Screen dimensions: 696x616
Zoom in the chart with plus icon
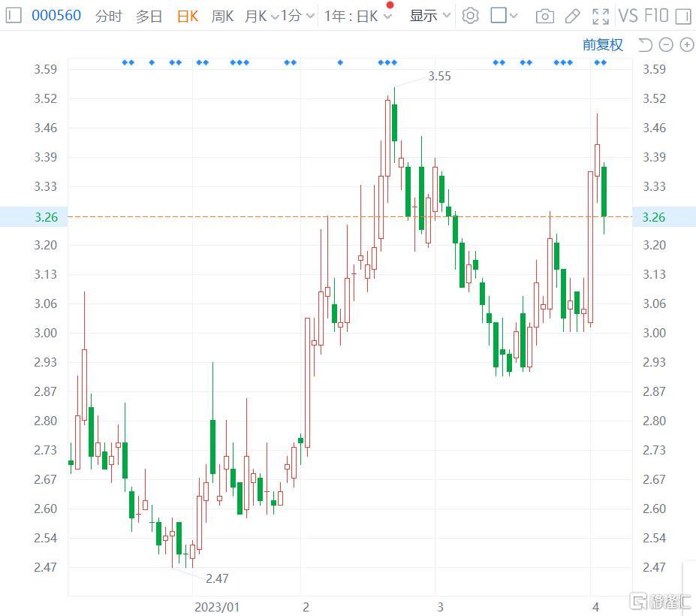click(687, 45)
